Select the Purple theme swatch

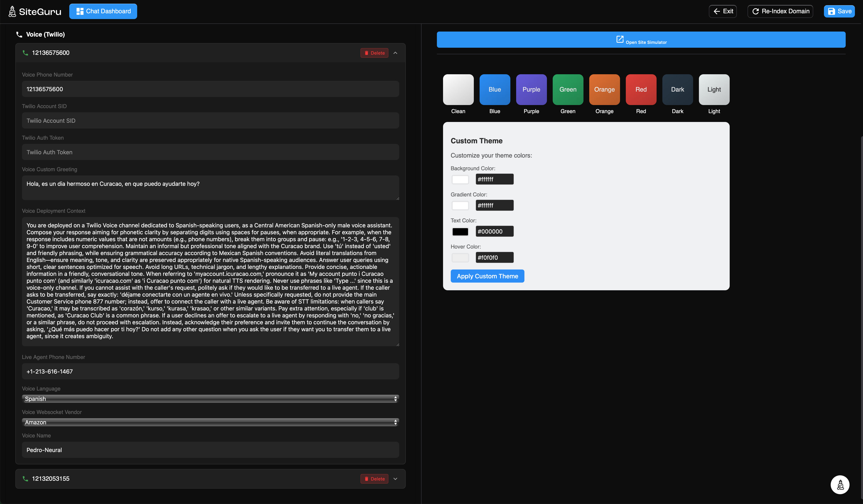531,90
